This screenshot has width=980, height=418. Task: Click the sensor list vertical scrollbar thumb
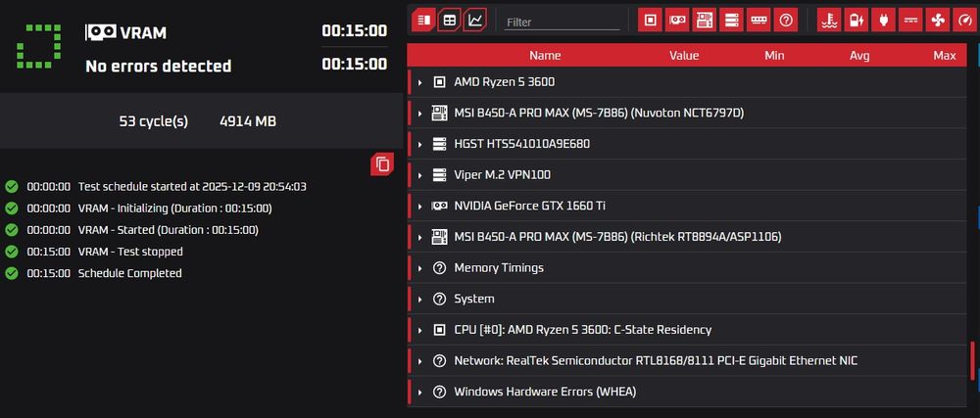(x=972, y=360)
